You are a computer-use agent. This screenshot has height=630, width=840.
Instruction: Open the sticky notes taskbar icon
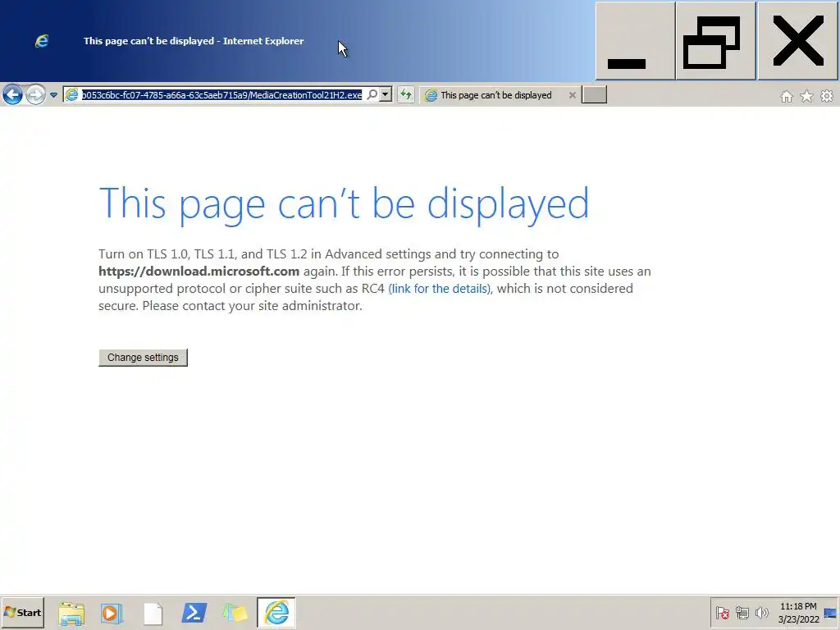click(x=235, y=613)
